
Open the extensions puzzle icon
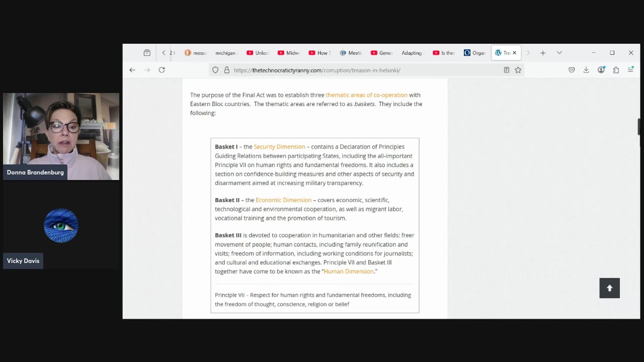point(616,70)
